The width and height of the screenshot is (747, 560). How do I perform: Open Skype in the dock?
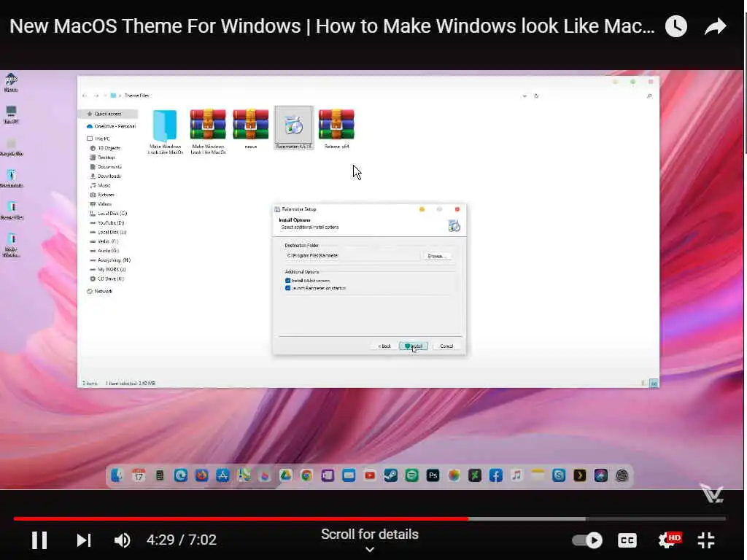pyautogui.click(x=558, y=475)
